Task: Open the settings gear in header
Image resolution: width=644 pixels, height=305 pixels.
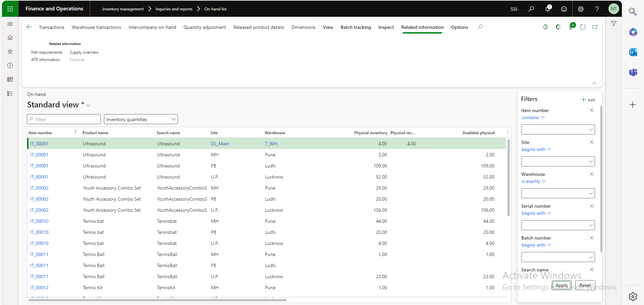Action: [x=581, y=9]
